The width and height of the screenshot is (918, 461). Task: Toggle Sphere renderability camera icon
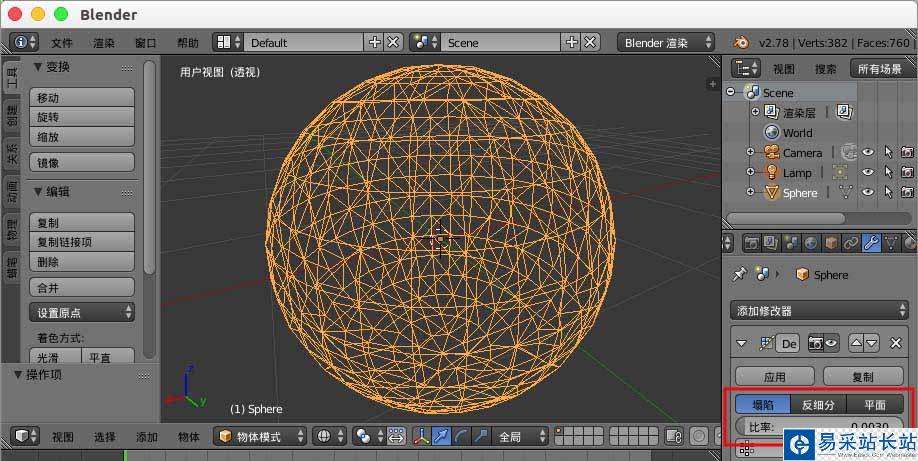pyautogui.click(x=907, y=192)
